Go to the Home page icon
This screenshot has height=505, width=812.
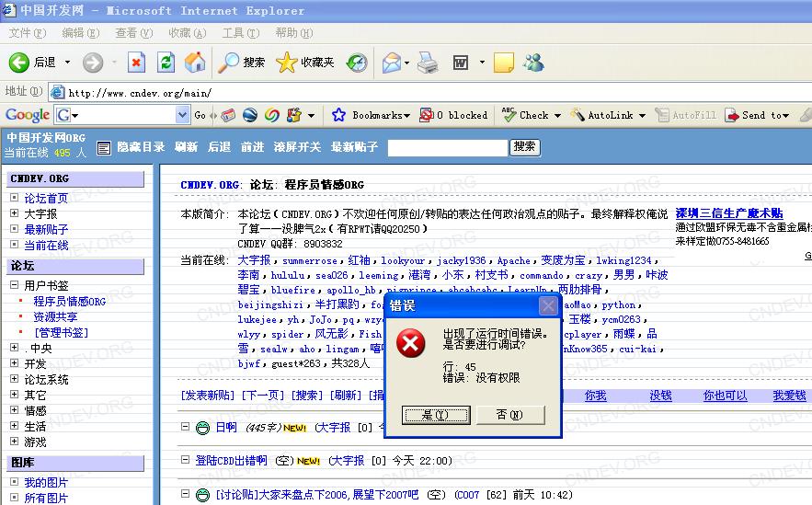click(x=195, y=63)
